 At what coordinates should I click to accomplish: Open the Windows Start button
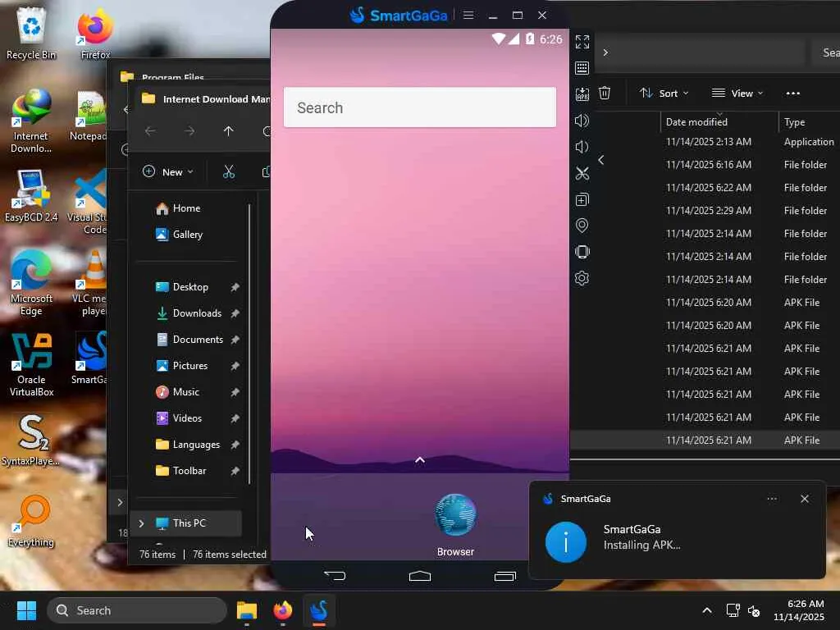tap(26, 610)
